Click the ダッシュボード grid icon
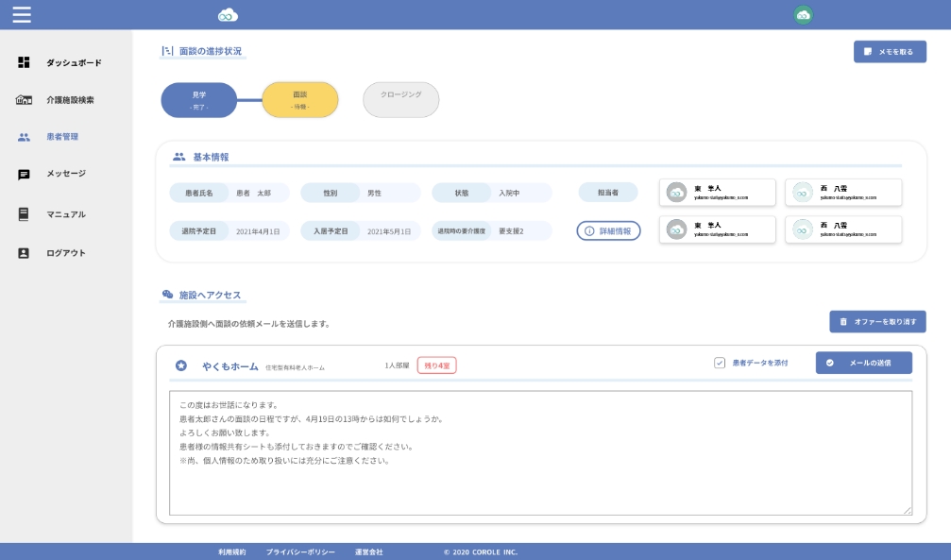The image size is (951, 560). click(x=25, y=62)
